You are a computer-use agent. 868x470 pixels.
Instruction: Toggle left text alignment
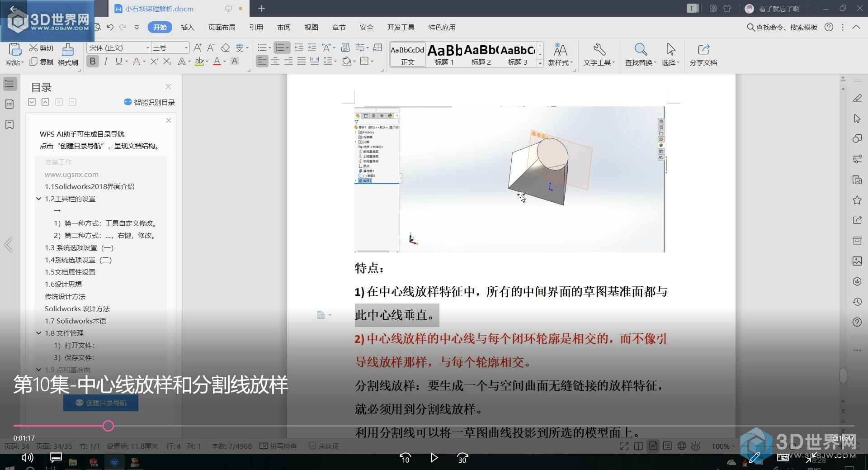262,61
